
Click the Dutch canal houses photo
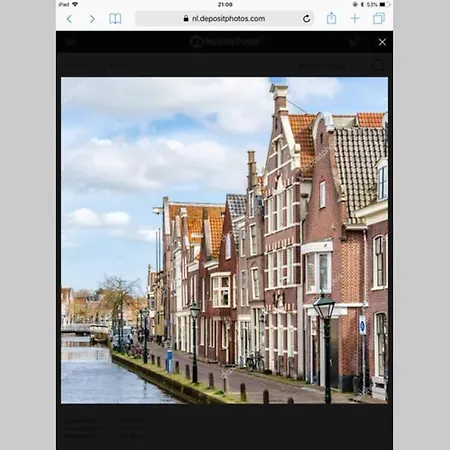pyautogui.click(x=224, y=240)
